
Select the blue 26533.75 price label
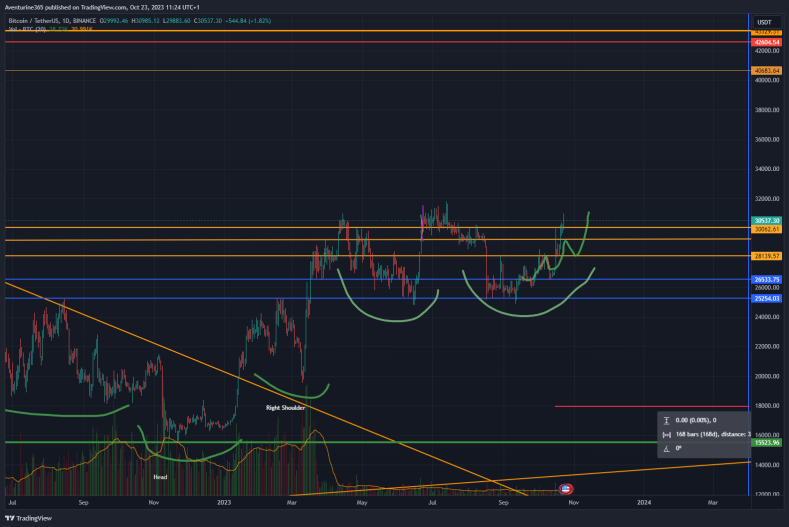[x=767, y=279]
